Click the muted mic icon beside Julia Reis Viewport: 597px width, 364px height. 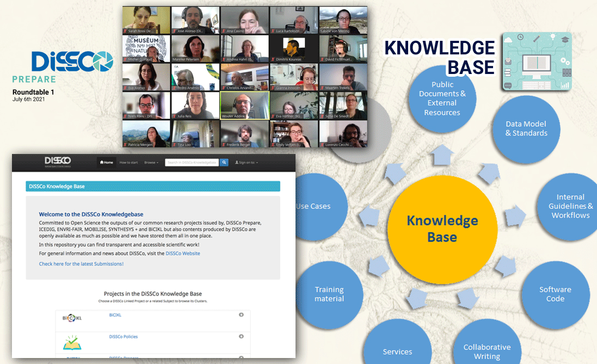click(174, 116)
